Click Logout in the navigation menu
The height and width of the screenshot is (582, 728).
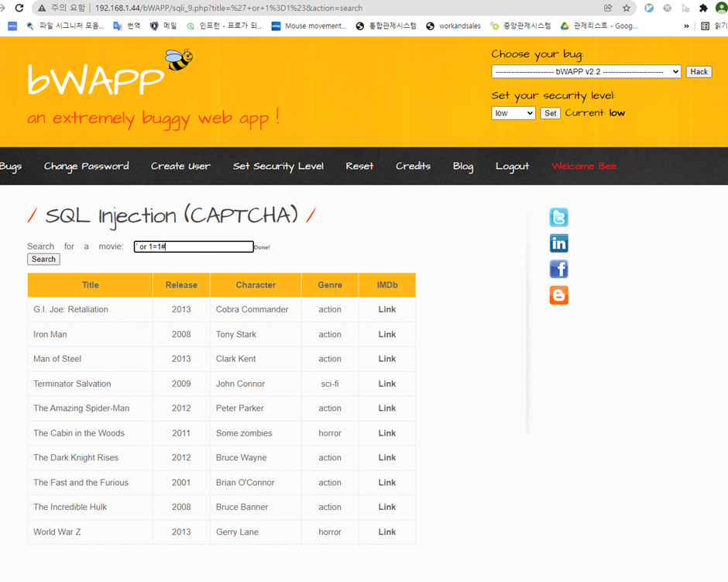click(x=512, y=167)
